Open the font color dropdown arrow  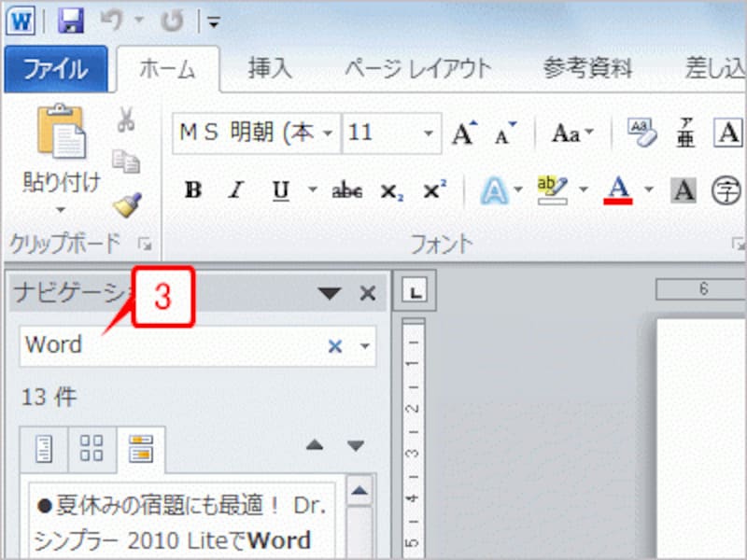(648, 189)
